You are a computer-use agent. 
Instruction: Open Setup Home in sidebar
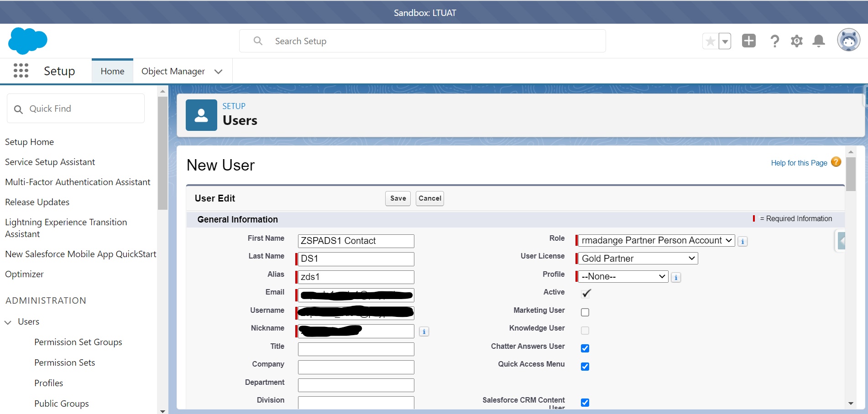point(29,142)
